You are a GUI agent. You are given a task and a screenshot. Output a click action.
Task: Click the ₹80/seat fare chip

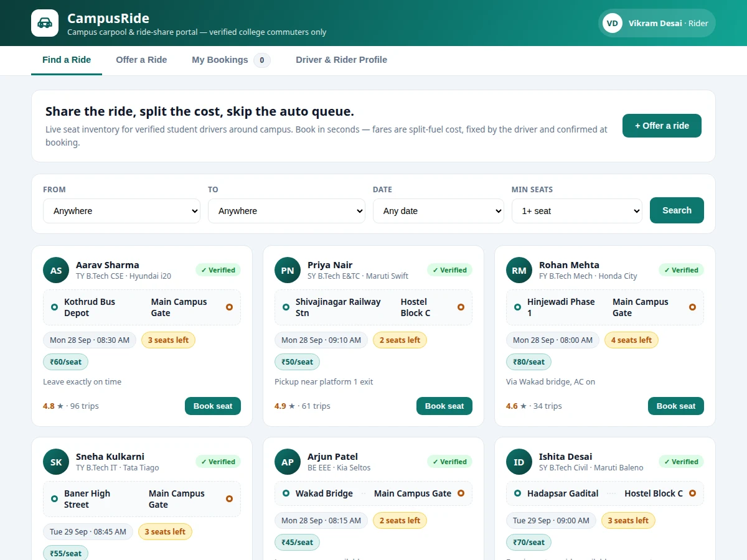[x=529, y=362]
